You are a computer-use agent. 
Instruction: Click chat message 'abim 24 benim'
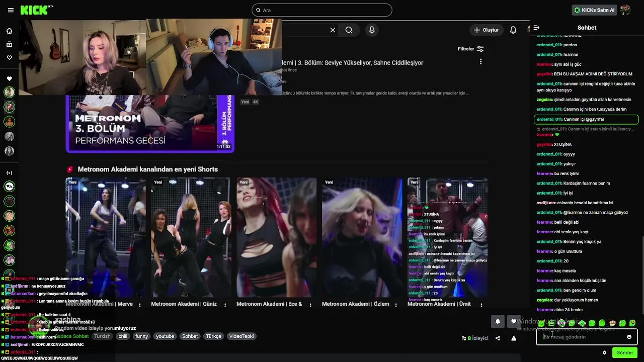pos(559,310)
